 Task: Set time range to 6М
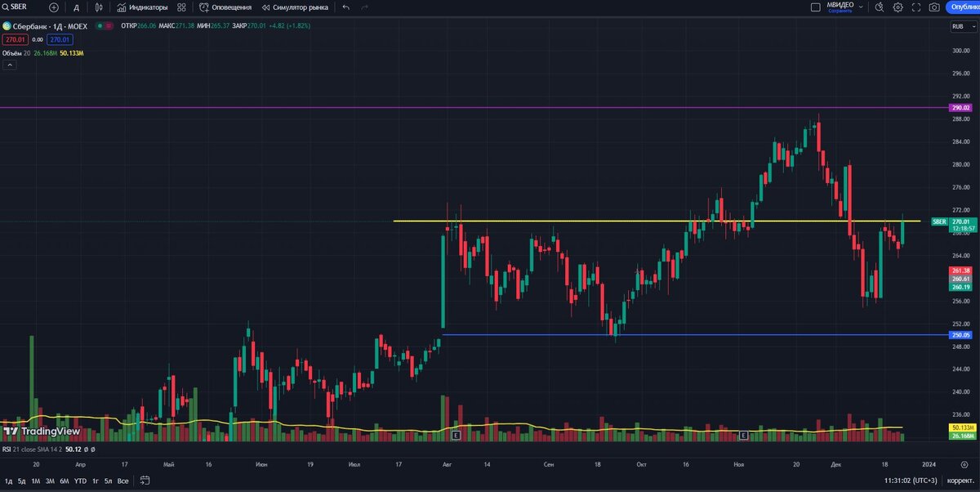tap(64, 481)
